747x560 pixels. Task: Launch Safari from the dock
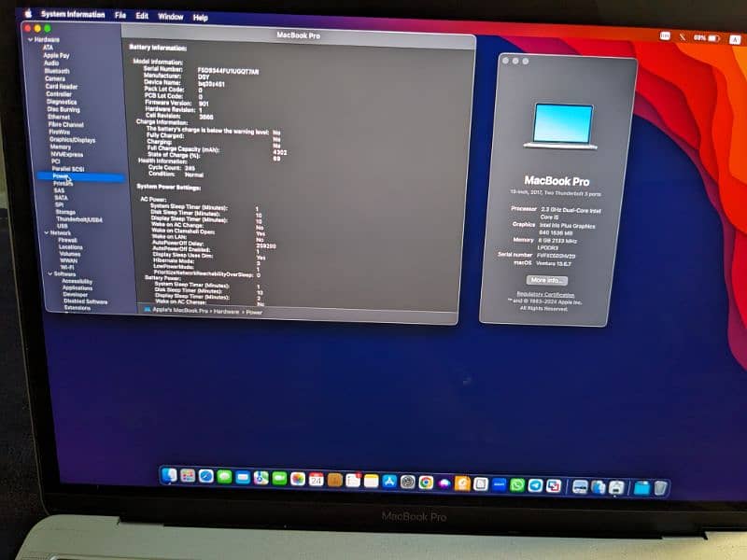click(206, 477)
